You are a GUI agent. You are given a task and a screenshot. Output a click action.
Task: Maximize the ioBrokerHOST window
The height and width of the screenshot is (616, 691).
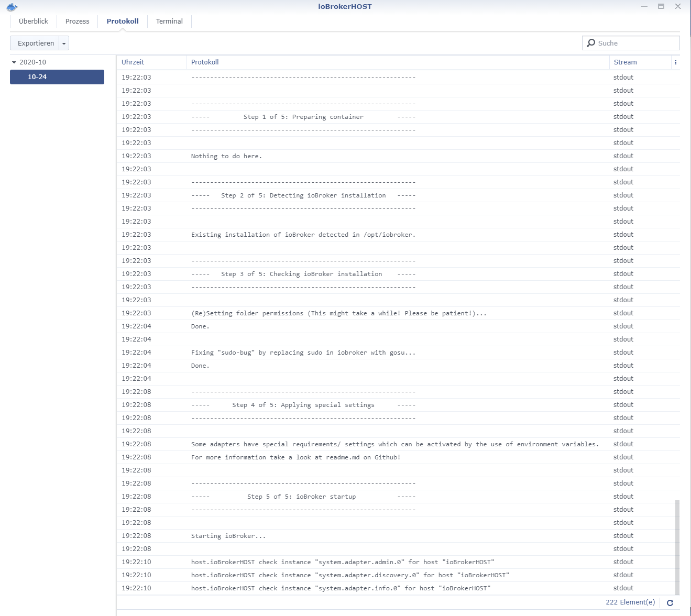click(x=661, y=6)
